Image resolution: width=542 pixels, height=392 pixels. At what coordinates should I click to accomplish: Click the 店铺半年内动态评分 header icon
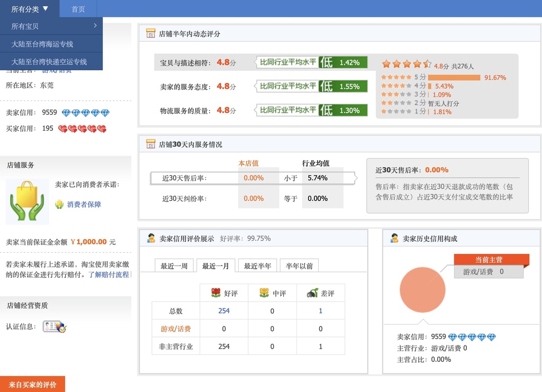tap(150, 33)
